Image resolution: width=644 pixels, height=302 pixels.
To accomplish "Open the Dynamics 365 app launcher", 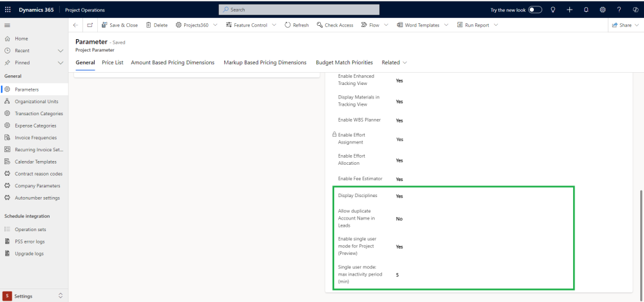I will 8,10.
